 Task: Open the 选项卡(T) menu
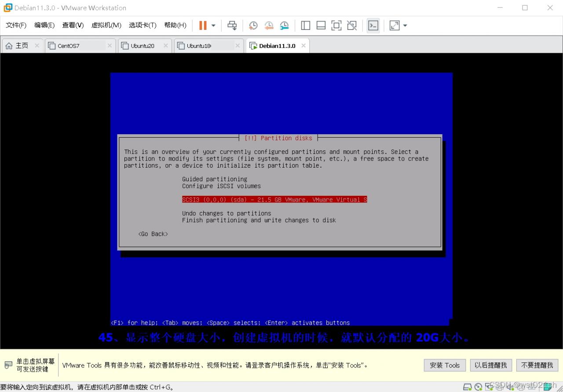coord(143,25)
